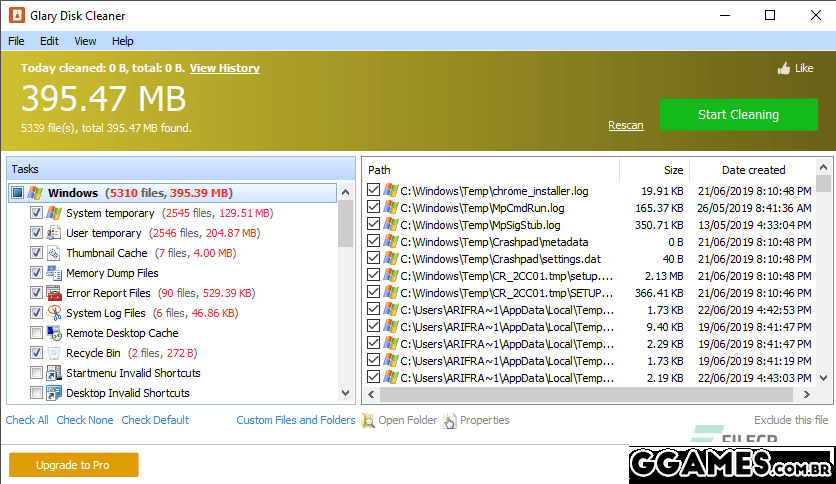The image size is (836, 484).
Task: Click the thumbs-up Like icon
Action: [x=784, y=69]
